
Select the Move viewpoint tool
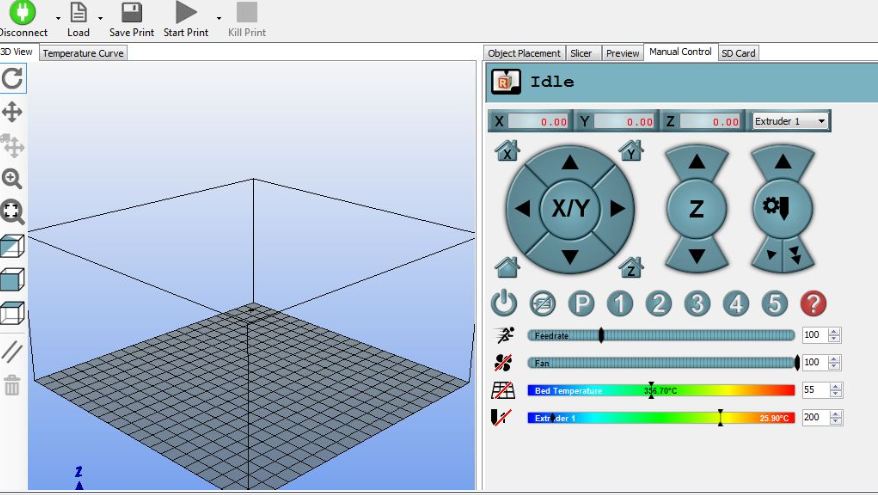coord(12,112)
